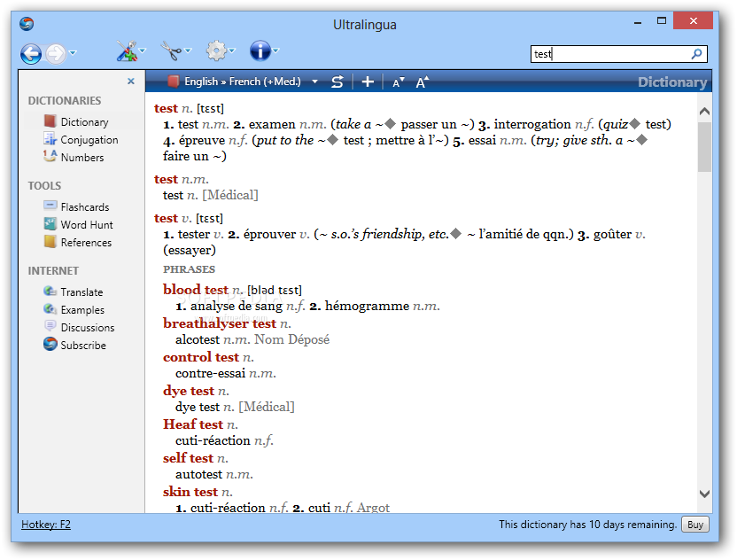This screenshot has height=560, width=737.
Task: Click the Examples globe search icon
Action: [50, 309]
